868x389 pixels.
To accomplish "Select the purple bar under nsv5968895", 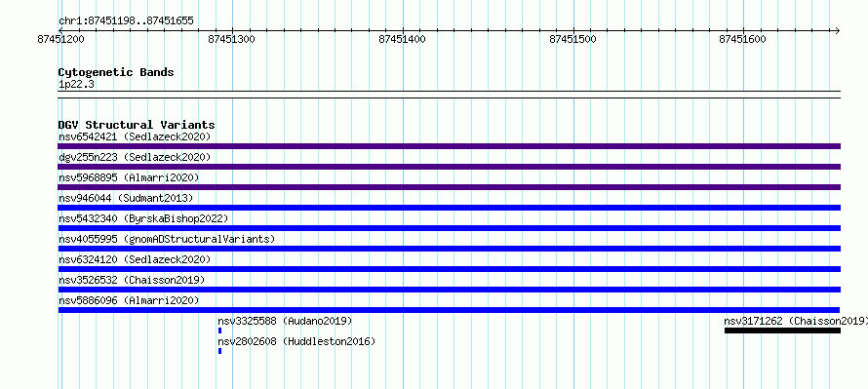I will pyautogui.click(x=449, y=187).
